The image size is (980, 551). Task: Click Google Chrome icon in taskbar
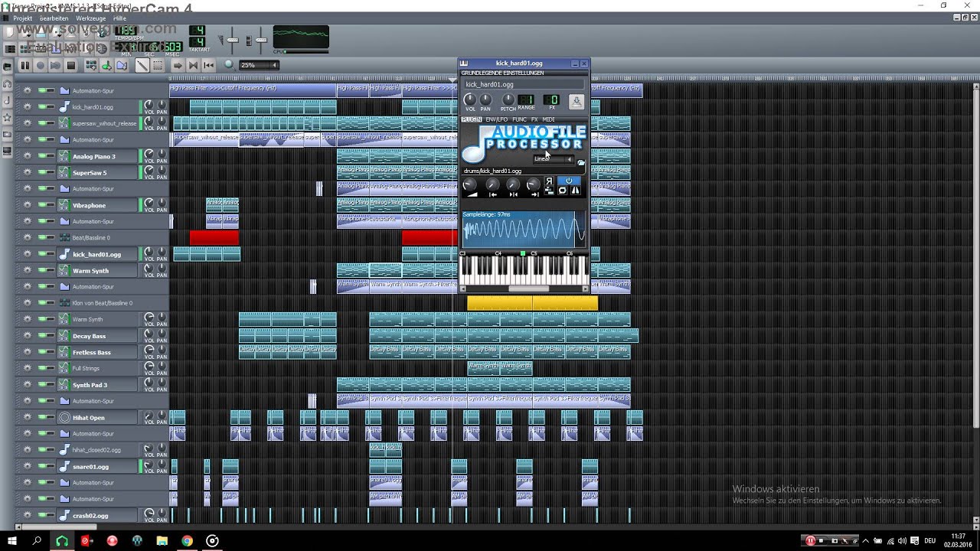point(187,541)
